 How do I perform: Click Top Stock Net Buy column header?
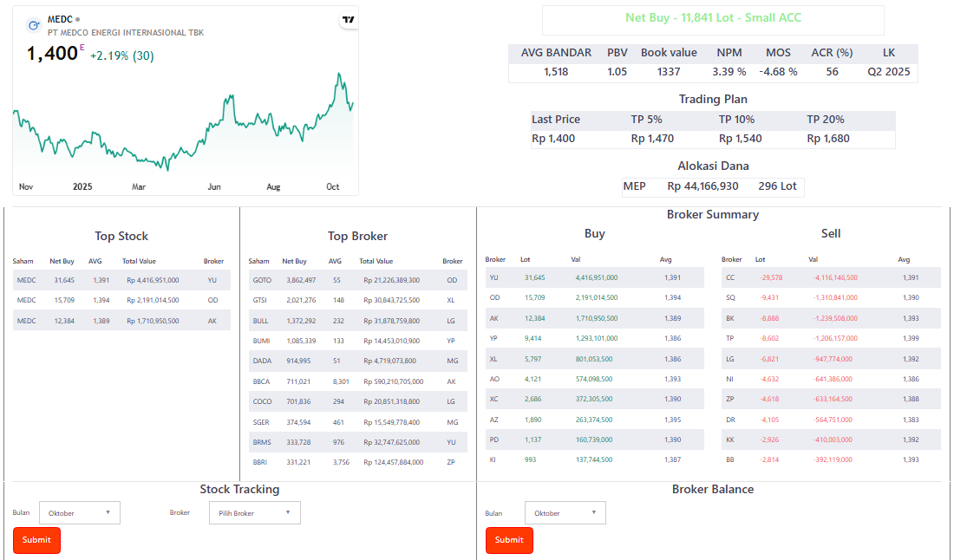[62, 261]
